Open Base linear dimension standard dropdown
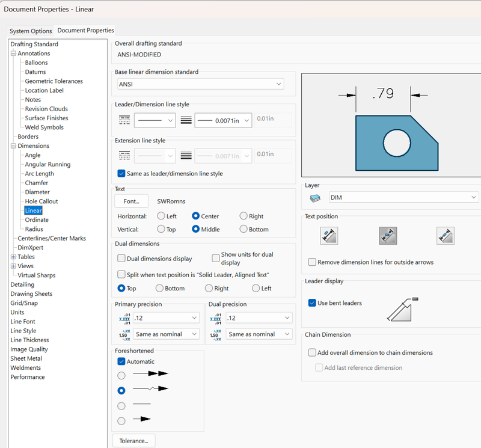481x448 pixels. [x=200, y=84]
